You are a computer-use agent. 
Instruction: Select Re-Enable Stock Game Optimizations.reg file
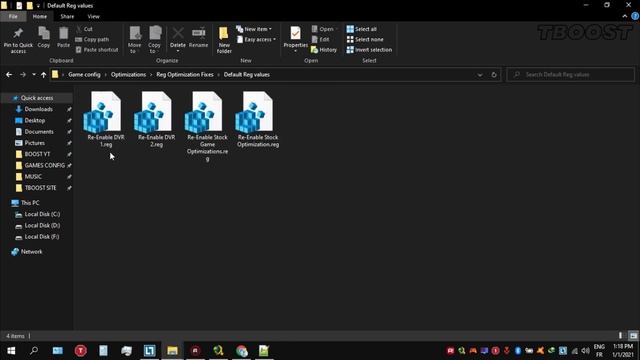(207, 127)
